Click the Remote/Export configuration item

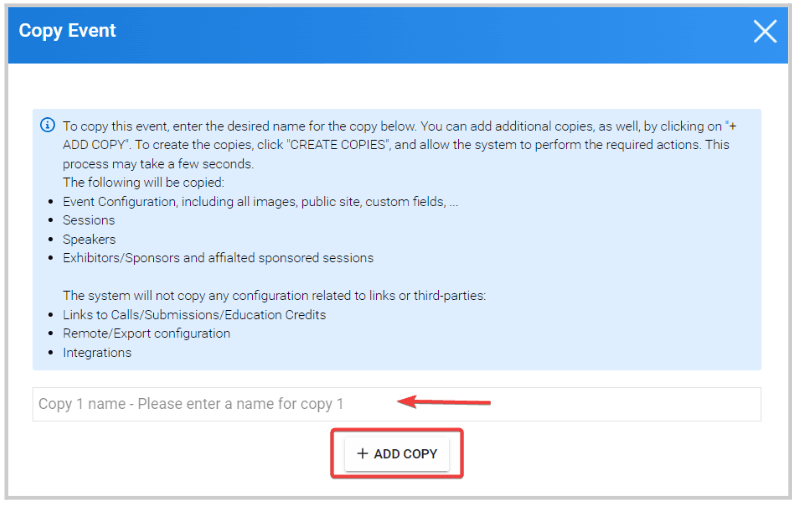pyautogui.click(x=146, y=333)
